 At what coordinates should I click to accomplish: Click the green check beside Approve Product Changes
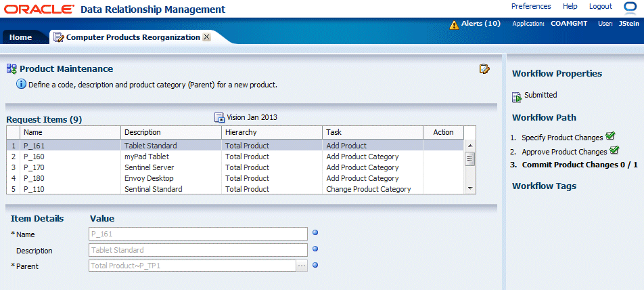point(614,151)
